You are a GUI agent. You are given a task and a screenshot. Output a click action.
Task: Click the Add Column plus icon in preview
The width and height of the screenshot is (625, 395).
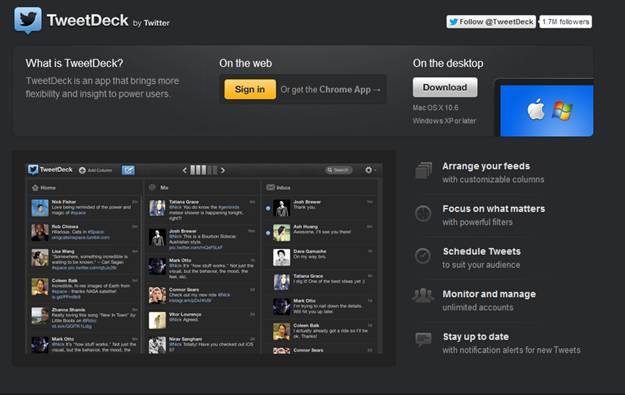point(83,170)
